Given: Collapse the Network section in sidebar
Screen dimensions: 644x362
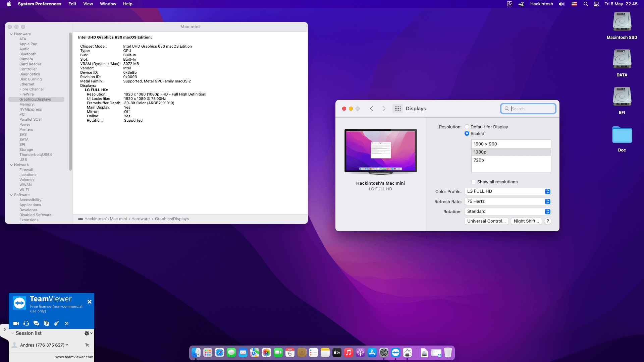Looking at the screenshot, I should (x=11, y=165).
